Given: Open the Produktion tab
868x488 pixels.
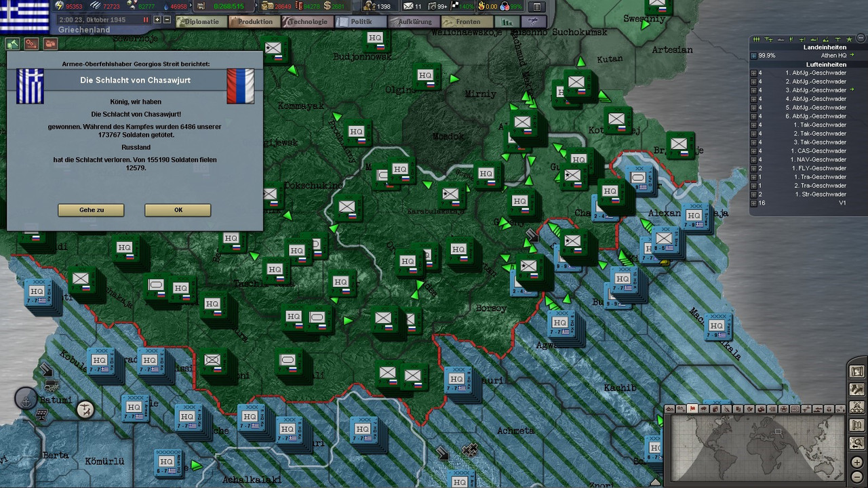Looking at the screenshot, I should pyautogui.click(x=254, y=22).
